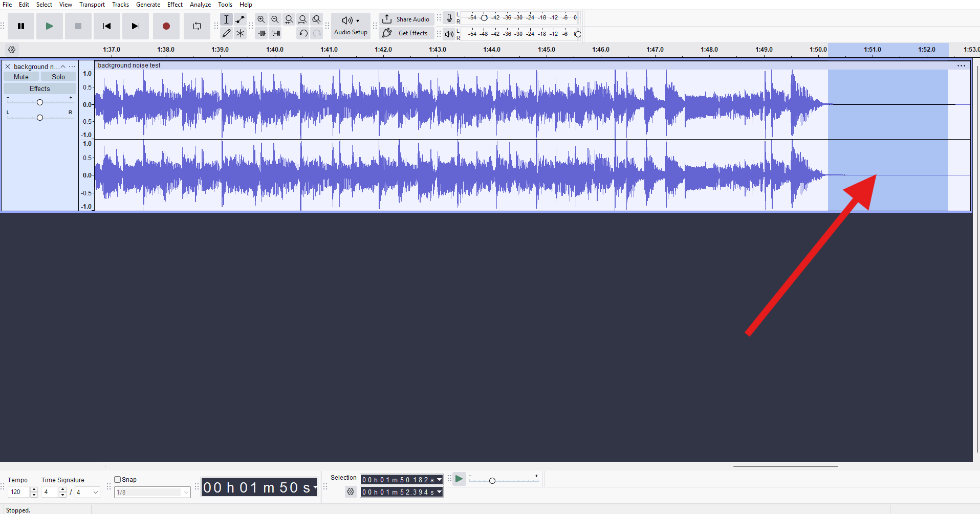The height and width of the screenshot is (514, 980).
Task: Open the Generate menu
Action: [x=148, y=4]
